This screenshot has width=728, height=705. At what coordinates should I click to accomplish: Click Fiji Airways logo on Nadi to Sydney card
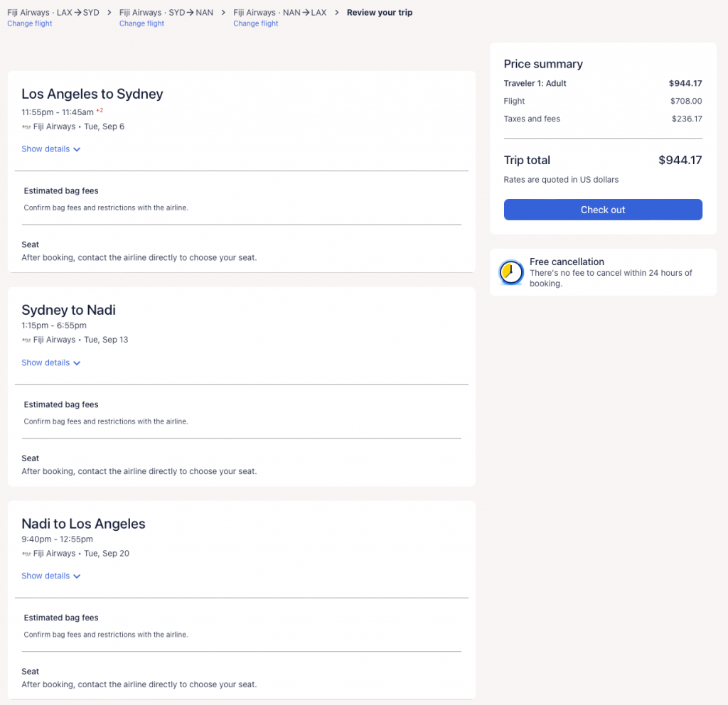(x=26, y=340)
